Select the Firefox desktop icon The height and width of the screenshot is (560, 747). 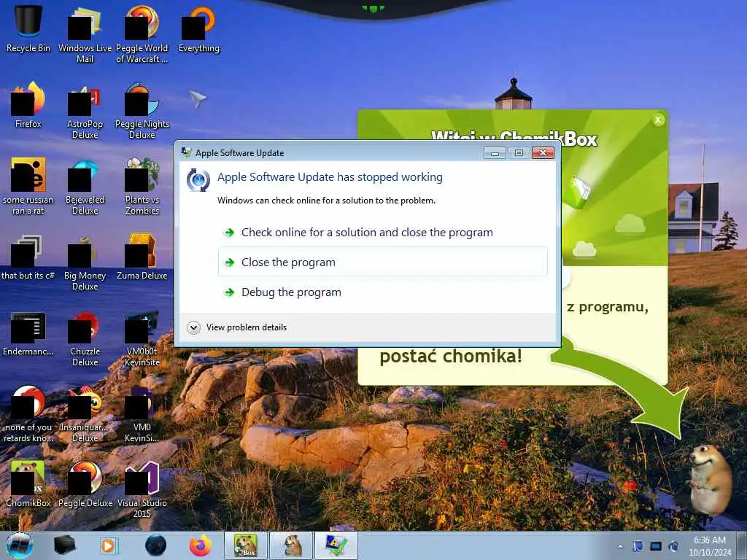coord(28,105)
